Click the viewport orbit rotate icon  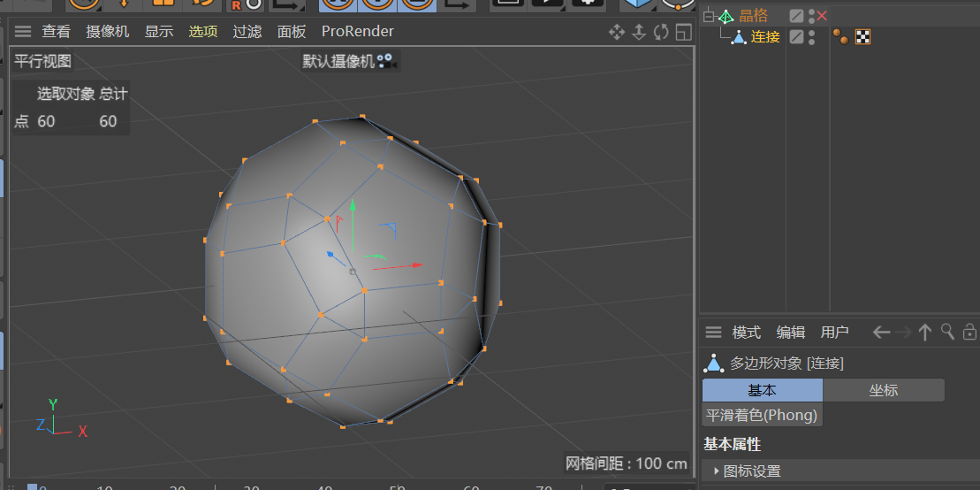661,32
